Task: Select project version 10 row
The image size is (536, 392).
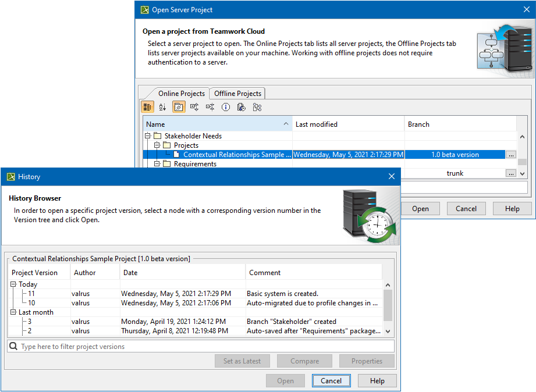Action: tap(195, 302)
